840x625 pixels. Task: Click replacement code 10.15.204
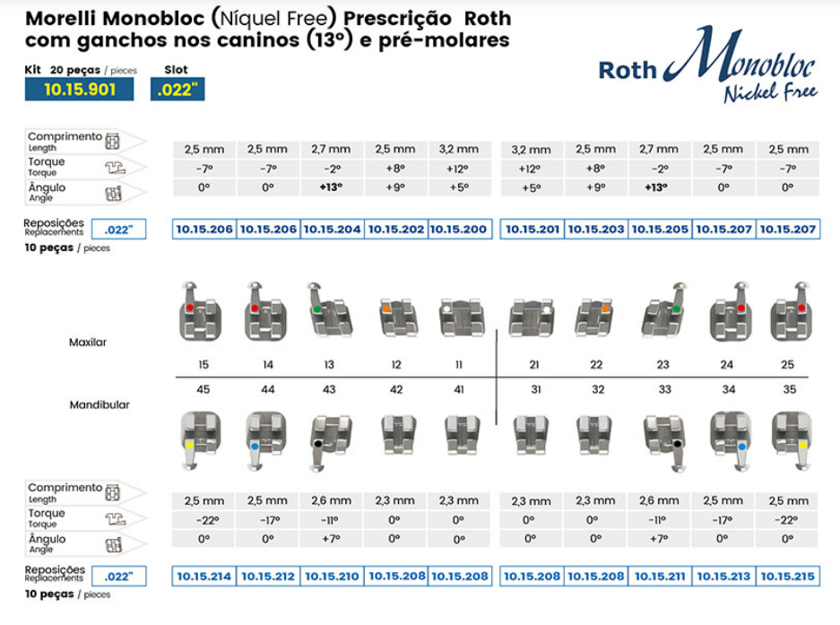pos(332,229)
